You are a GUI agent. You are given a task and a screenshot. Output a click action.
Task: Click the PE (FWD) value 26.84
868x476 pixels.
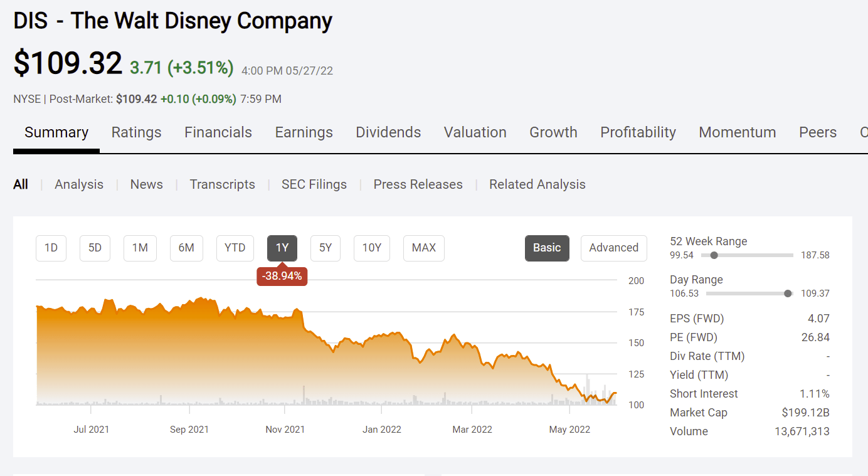pyautogui.click(x=815, y=337)
